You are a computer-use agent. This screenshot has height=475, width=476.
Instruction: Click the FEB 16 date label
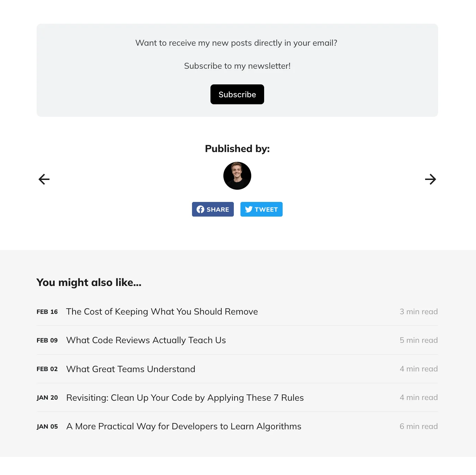[47, 312]
